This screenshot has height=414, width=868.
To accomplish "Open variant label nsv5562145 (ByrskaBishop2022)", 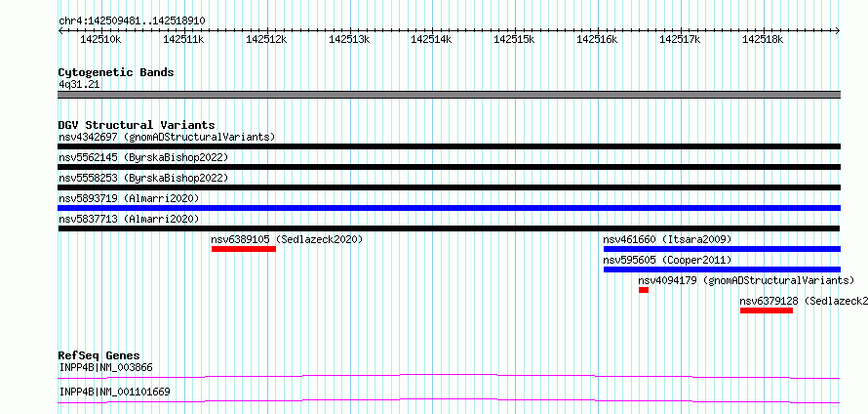I will tap(143, 157).
